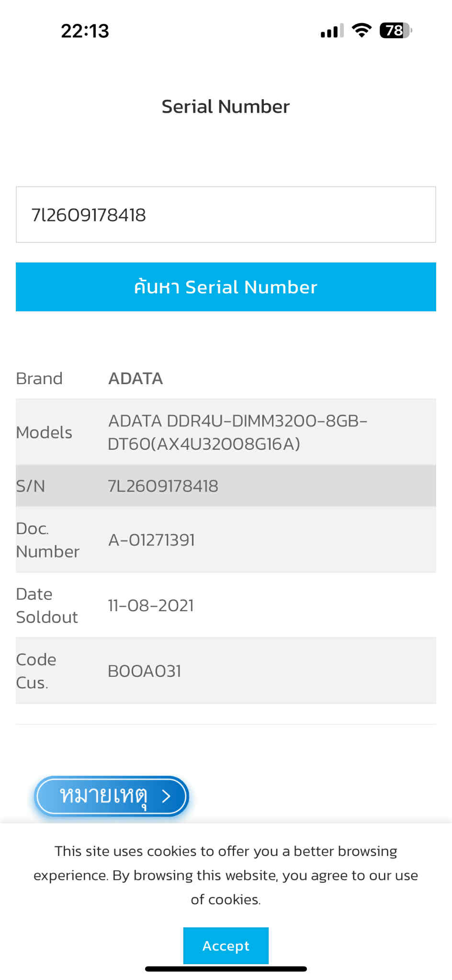Click the serial number input field
Viewport: 452px width, 980px height.
[x=226, y=215]
